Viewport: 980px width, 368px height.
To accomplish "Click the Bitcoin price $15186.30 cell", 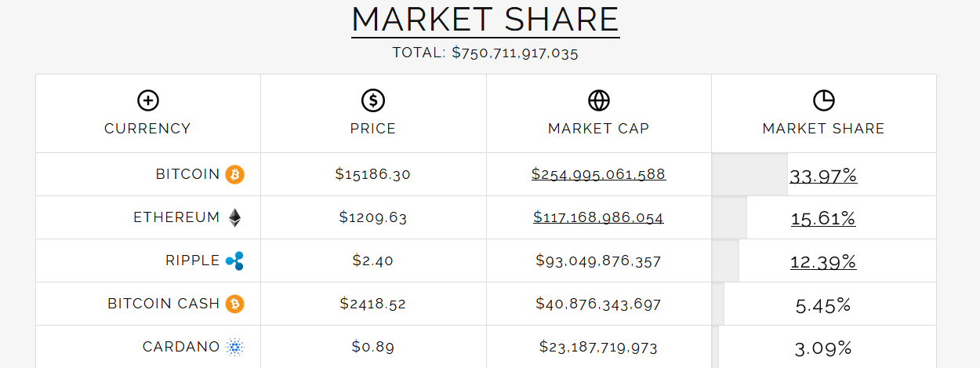I will [x=373, y=174].
